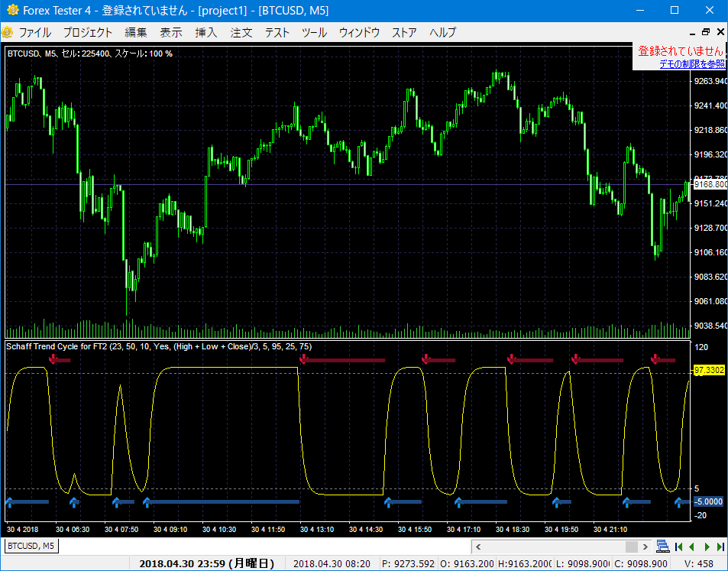Click the Schaff Trend Cycle indicator title
The height and width of the screenshot is (571, 728).
[x=159, y=346]
